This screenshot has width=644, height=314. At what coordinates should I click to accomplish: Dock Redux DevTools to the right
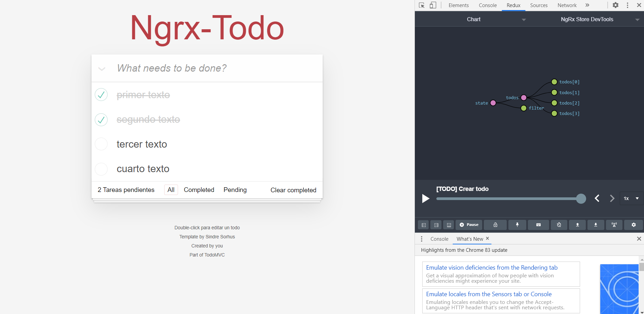point(436,225)
